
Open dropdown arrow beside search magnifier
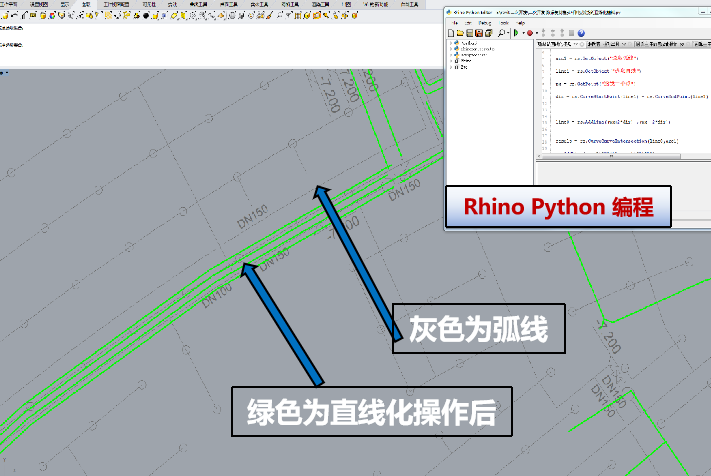(x=508, y=33)
